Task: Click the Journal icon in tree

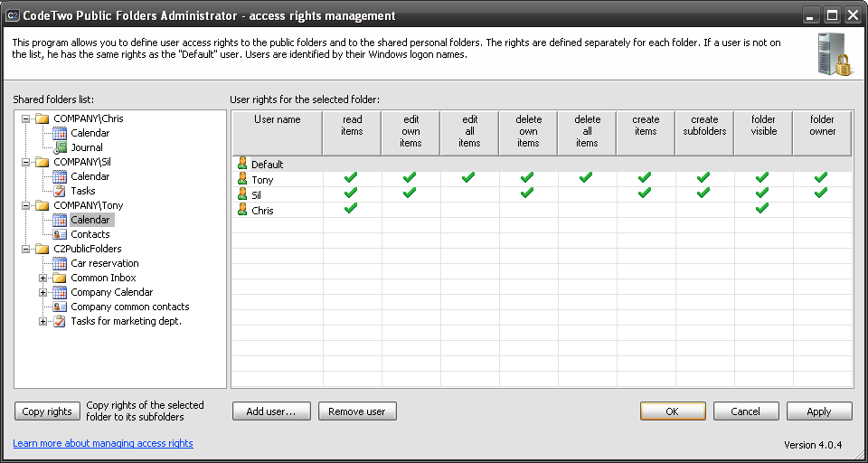Action: pos(60,147)
